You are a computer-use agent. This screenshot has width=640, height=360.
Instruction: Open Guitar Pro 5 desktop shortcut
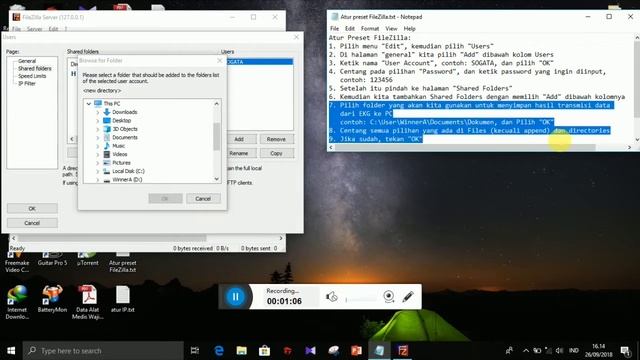(52, 259)
